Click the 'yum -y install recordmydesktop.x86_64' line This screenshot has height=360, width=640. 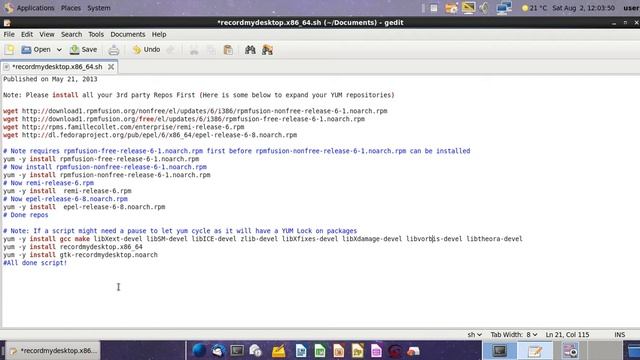pos(73,247)
